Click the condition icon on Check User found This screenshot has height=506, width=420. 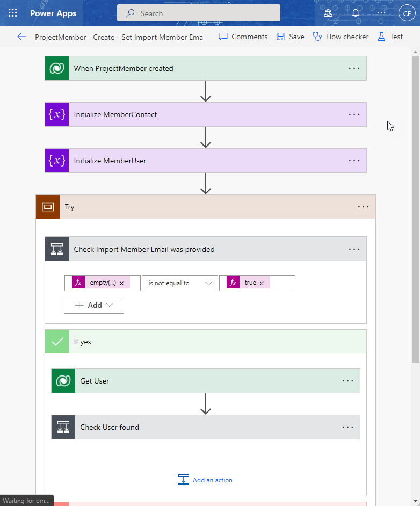(63, 427)
